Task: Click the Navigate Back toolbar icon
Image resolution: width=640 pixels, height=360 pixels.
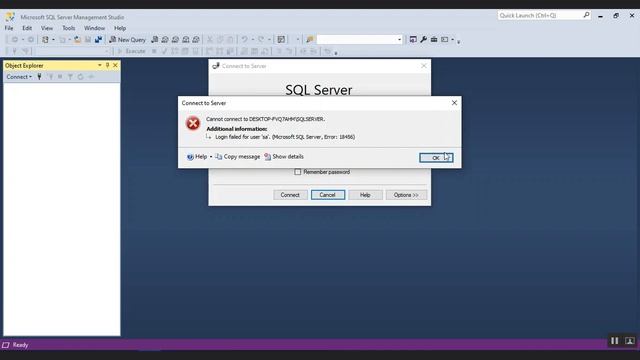Action: (x=14, y=40)
